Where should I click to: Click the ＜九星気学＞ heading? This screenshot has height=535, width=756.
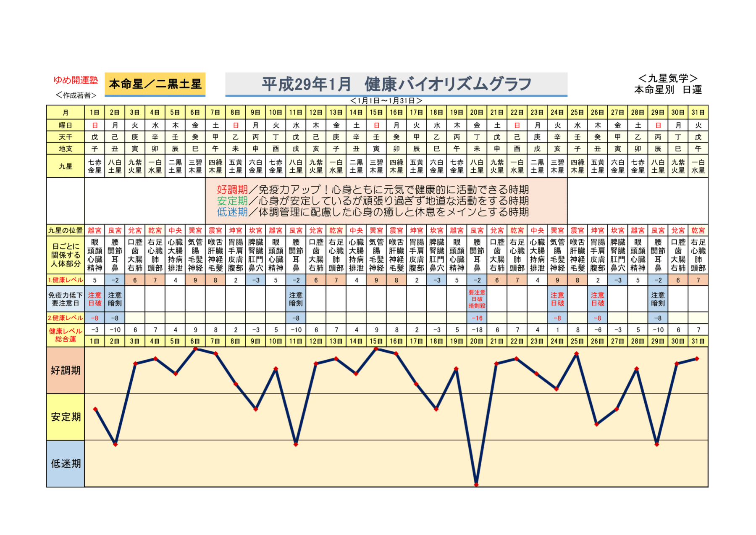[x=668, y=79]
